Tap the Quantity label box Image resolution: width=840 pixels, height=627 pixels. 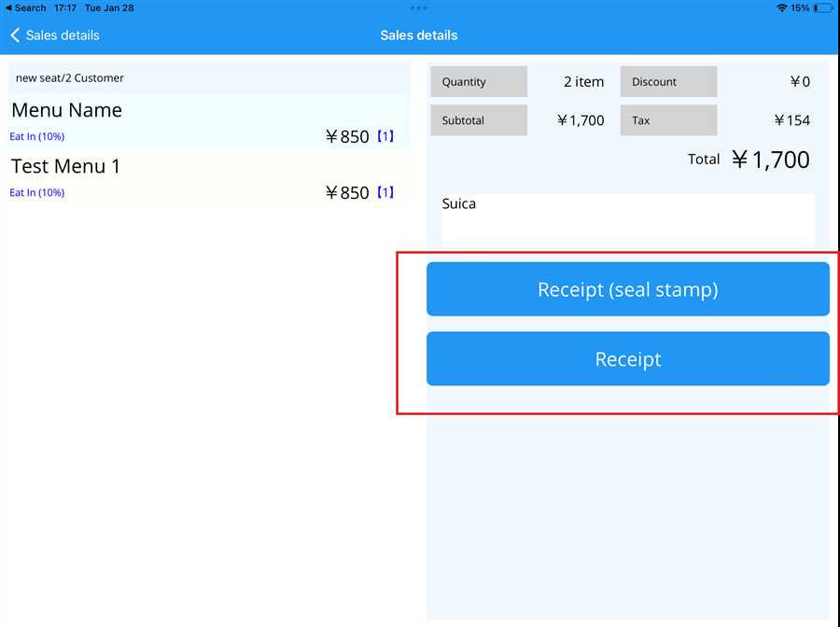tap(479, 82)
